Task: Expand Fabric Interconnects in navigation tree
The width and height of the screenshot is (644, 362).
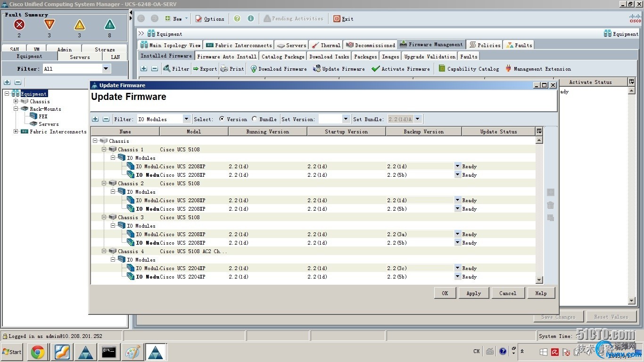Action: click(16, 132)
